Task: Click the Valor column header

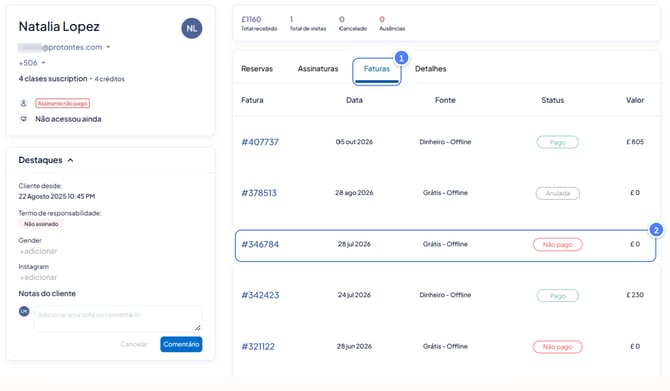Action: (x=635, y=100)
